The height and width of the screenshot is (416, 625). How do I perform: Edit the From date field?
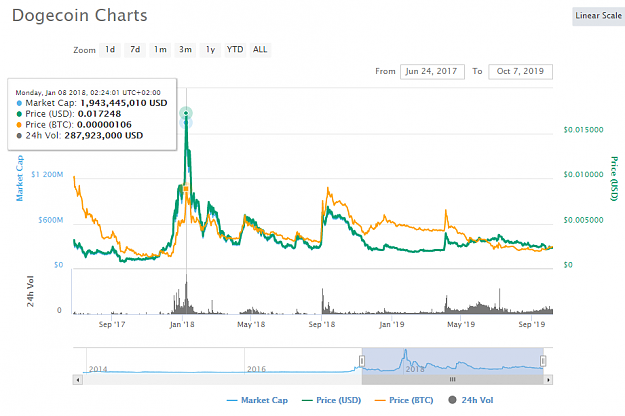click(432, 72)
